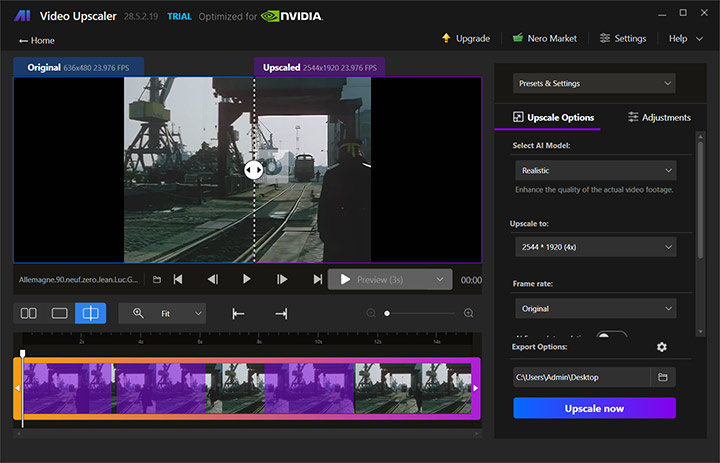The width and height of the screenshot is (720, 463).
Task: Click the Upscale now button
Action: pyautogui.click(x=594, y=408)
